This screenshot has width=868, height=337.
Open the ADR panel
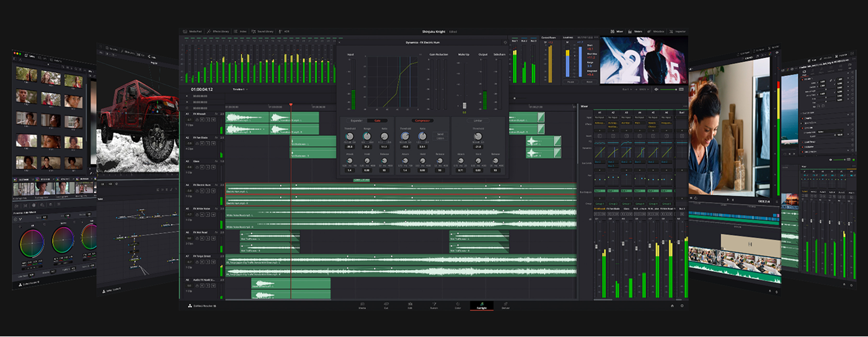(284, 31)
